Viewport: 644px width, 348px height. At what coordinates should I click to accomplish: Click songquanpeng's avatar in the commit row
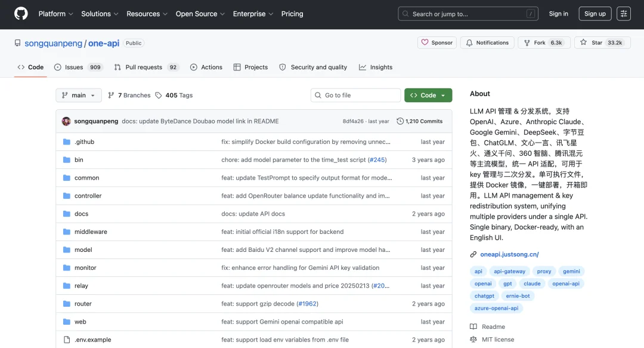tap(66, 121)
